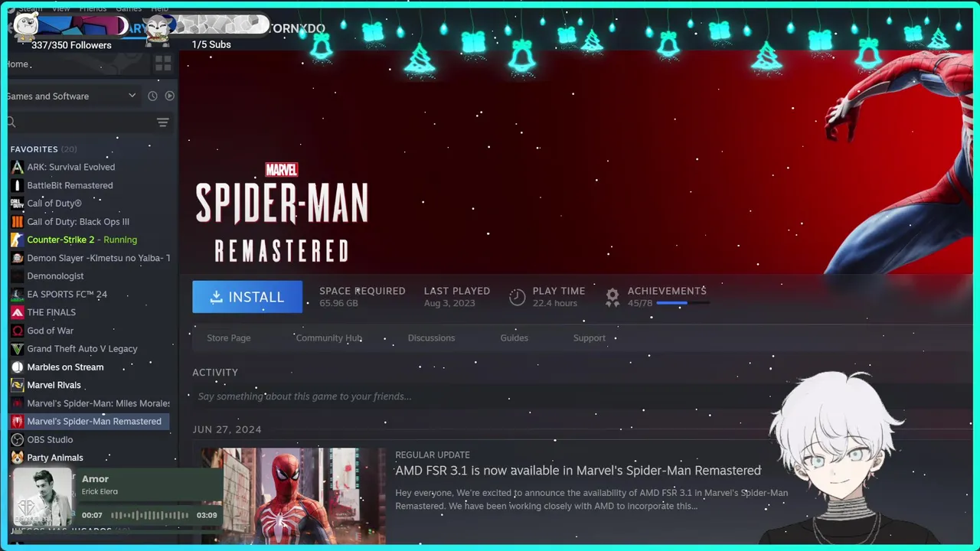Screen dimensions: 980x551
Task: Click the 1/5 Subs overlay text
Action: coord(211,44)
